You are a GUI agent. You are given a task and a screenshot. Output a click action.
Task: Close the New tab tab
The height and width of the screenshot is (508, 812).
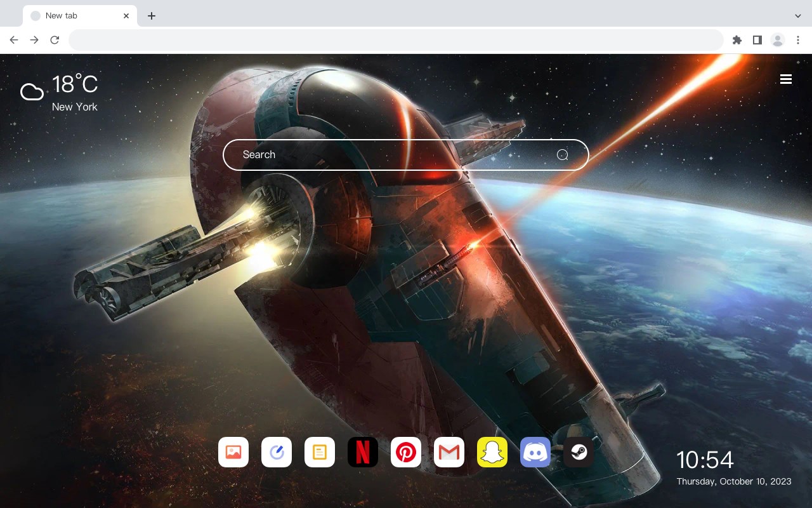[127, 16]
